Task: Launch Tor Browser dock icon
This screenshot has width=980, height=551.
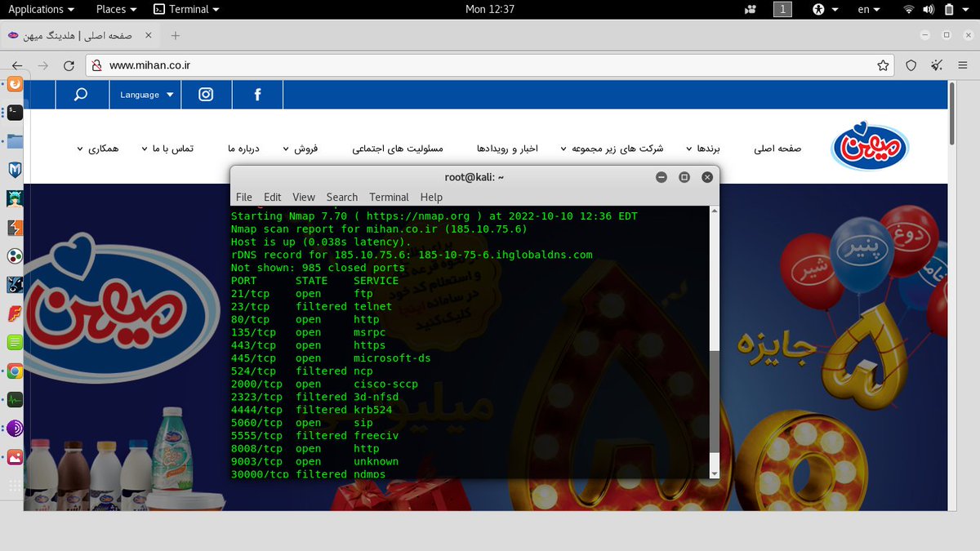Action: (x=14, y=429)
